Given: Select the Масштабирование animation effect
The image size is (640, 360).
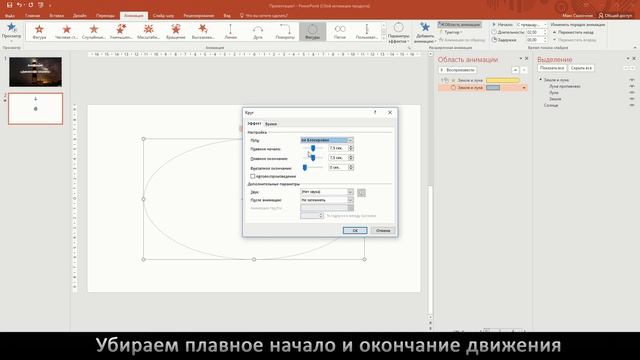Looking at the screenshot, I should tap(149, 32).
